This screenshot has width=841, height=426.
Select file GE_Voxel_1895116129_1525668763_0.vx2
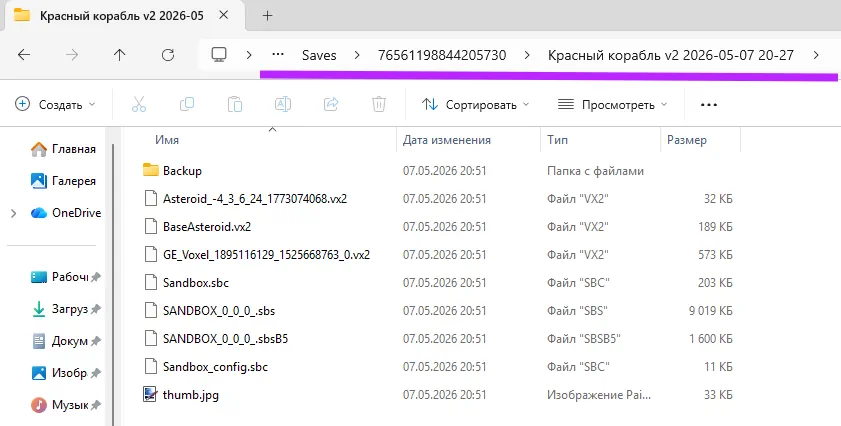(267, 254)
